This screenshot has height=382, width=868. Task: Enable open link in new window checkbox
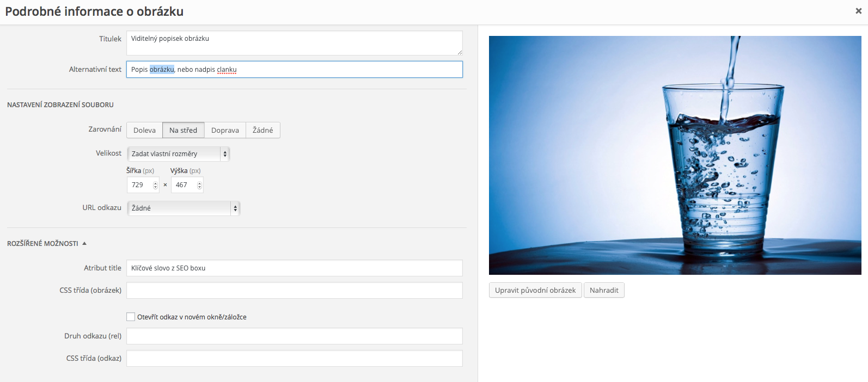(131, 317)
